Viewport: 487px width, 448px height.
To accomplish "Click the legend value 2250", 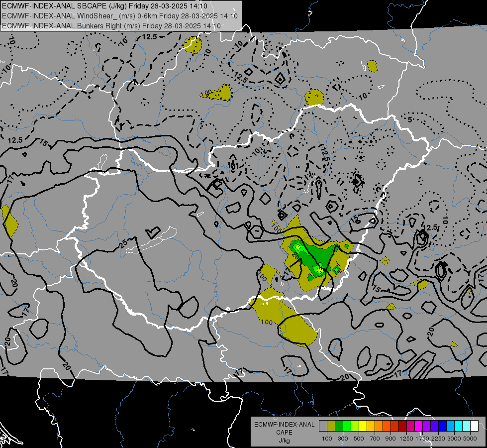I will (438, 439).
